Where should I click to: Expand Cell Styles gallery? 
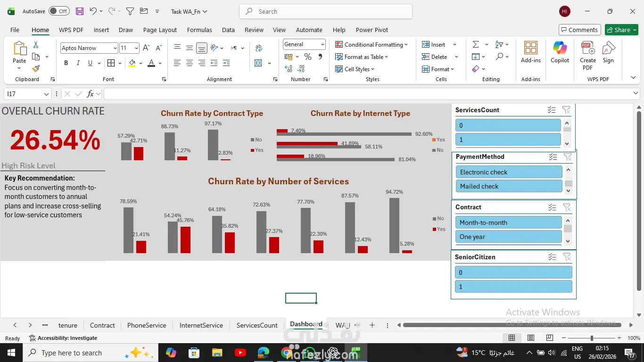(355, 69)
